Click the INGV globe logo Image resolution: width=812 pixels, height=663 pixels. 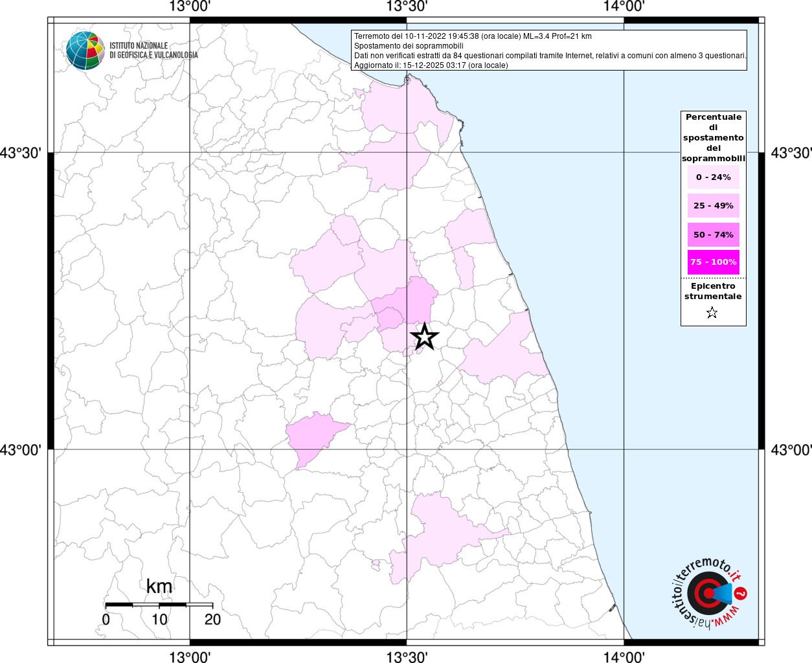pos(85,50)
